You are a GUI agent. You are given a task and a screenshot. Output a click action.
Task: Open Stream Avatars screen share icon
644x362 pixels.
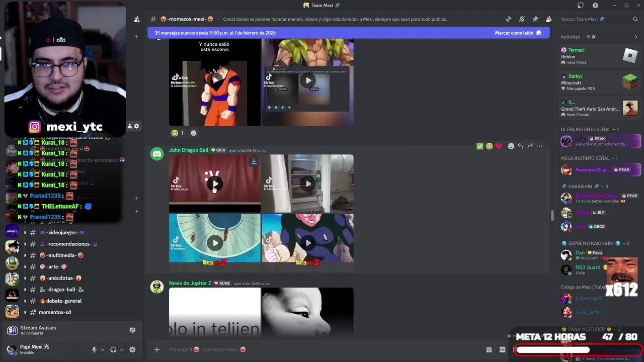pos(132,330)
